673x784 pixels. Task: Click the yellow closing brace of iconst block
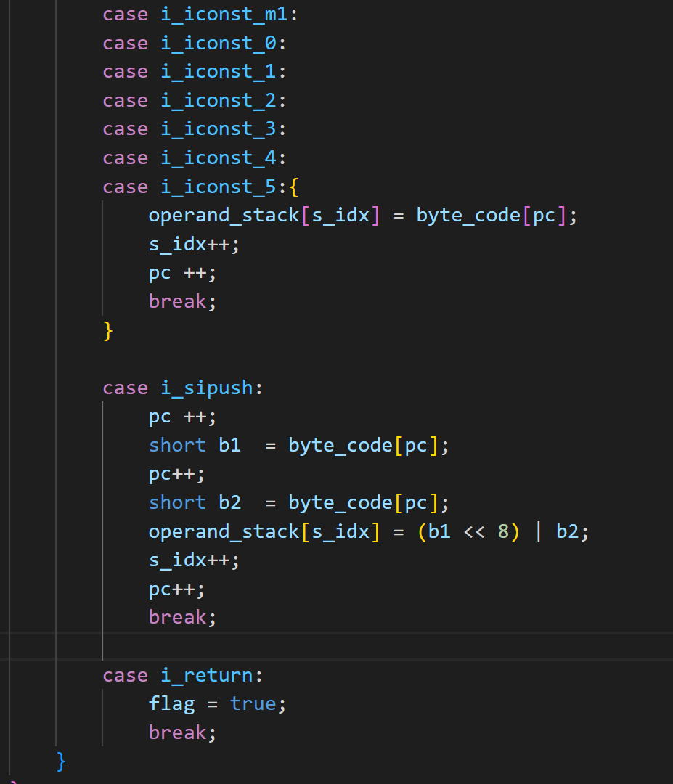(108, 330)
